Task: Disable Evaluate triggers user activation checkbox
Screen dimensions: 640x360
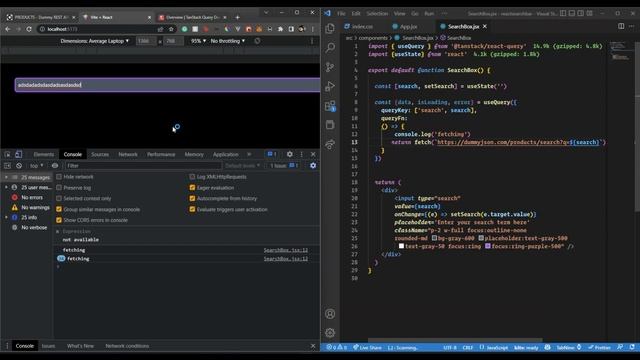Action: tap(192, 209)
